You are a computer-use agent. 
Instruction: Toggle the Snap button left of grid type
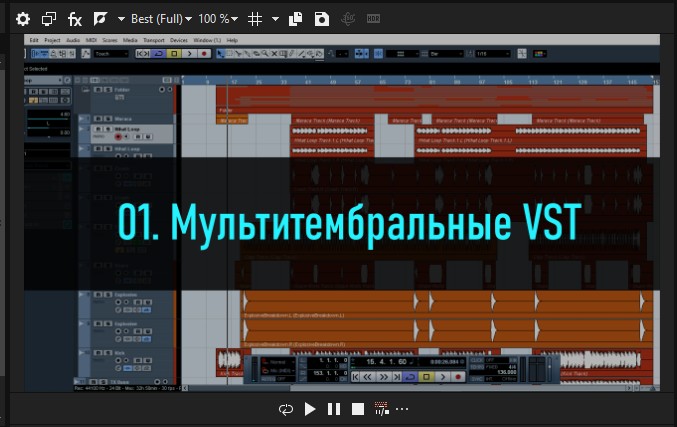tap(378, 54)
